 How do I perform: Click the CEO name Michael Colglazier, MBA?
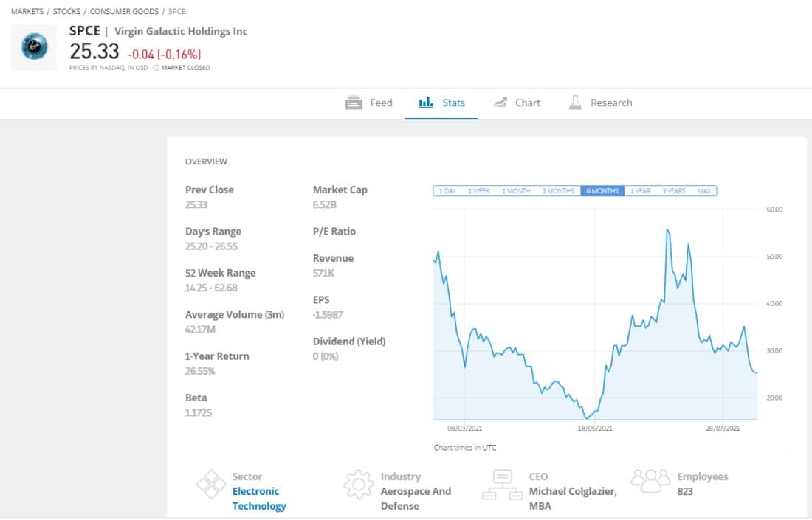click(573, 499)
